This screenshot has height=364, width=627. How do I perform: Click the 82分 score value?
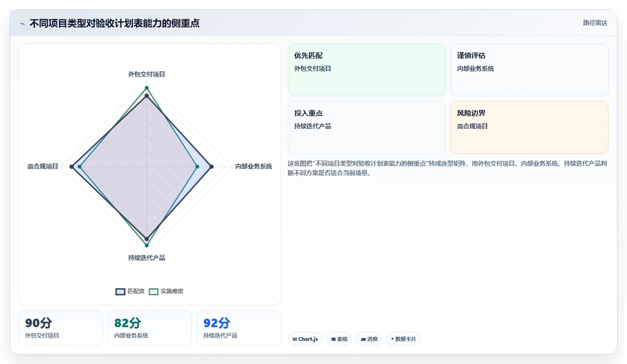(x=128, y=323)
